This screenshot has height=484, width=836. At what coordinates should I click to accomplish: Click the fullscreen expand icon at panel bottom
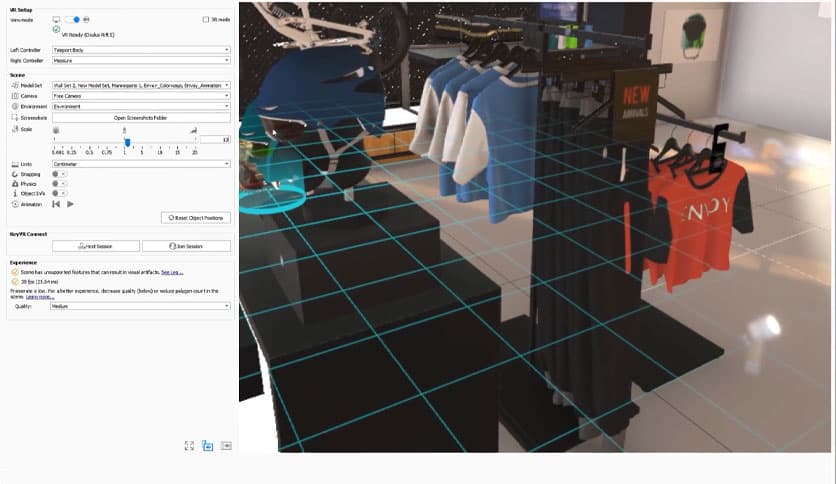point(189,446)
